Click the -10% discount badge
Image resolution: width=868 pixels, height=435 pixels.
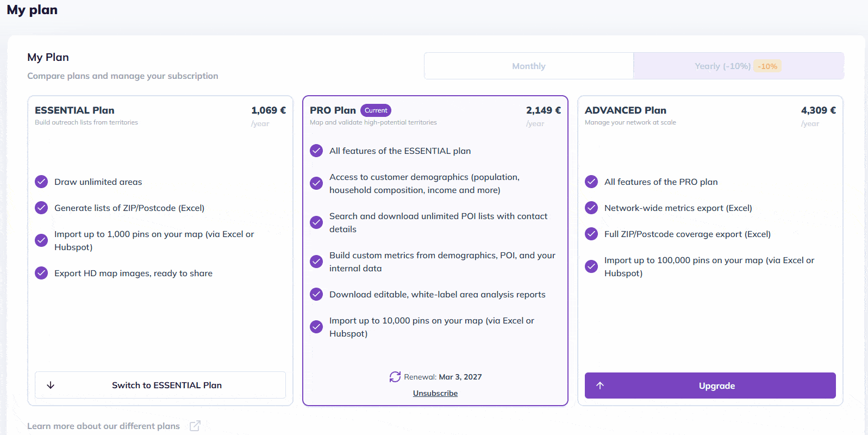tap(767, 66)
